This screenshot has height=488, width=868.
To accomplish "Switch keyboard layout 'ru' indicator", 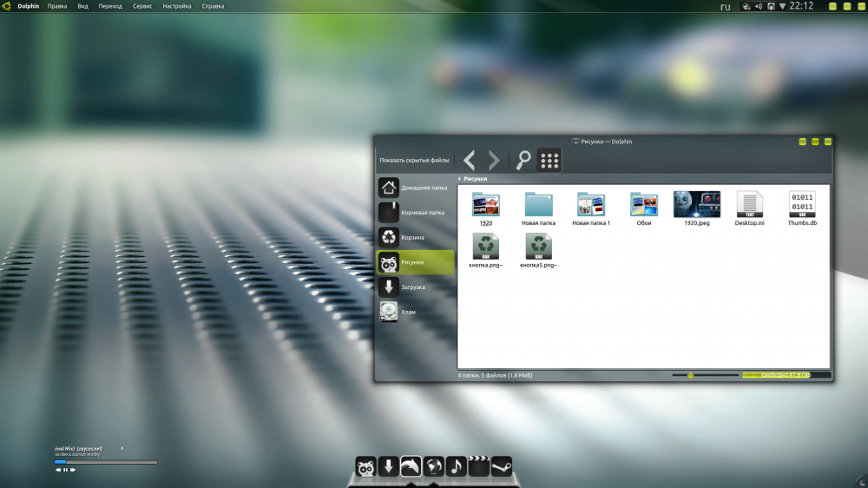I will click(725, 7).
